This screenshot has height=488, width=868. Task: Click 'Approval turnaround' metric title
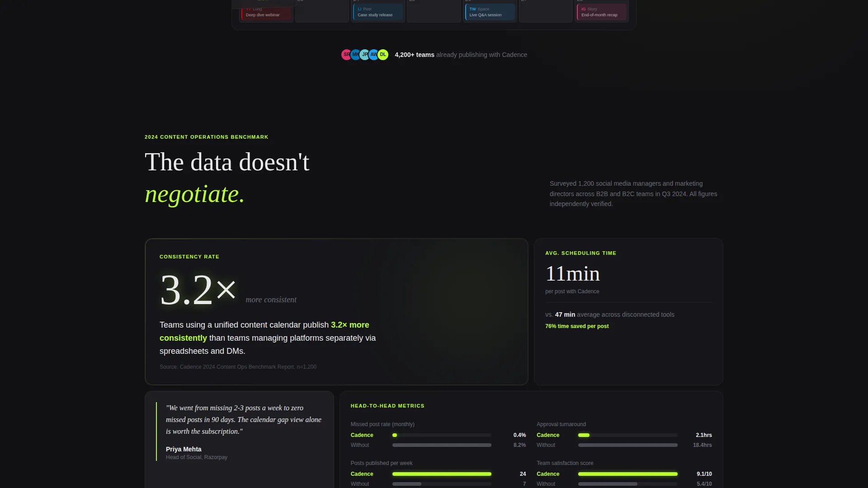pyautogui.click(x=561, y=424)
